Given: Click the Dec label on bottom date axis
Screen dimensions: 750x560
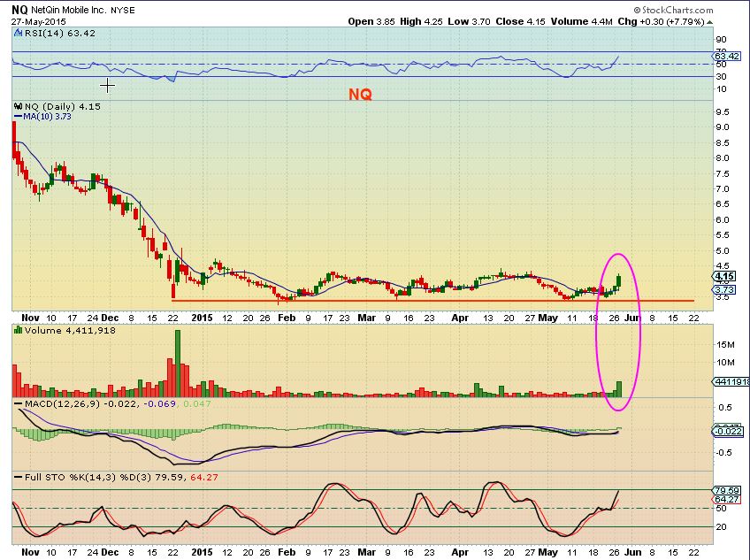Looking at the screenshot, I should pyautogui.click(x=110, y=552).
